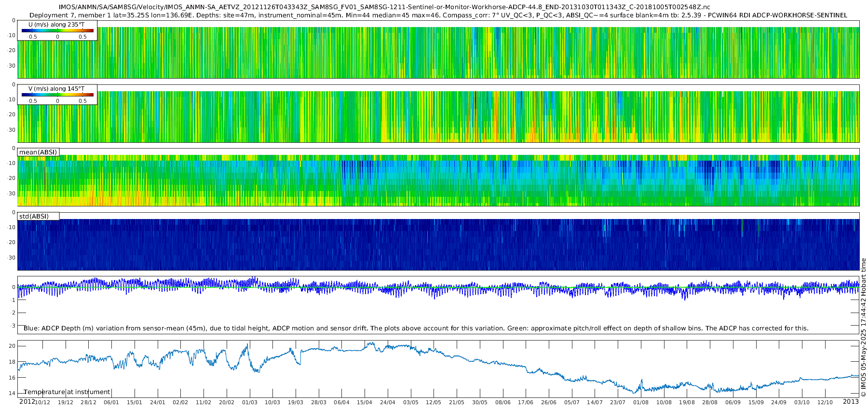Viewport: 868px width, 410px height.
Task: Click the 20 tick on temperature axis
Action: (12, 346)
